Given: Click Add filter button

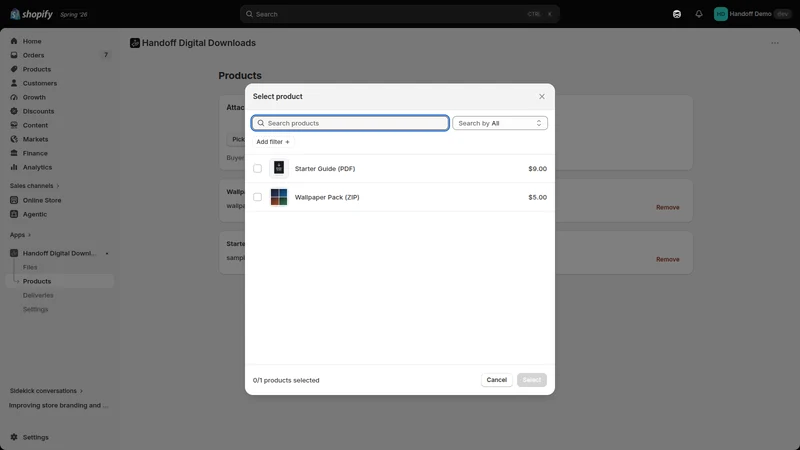Looking at the screenshot, I should tap(273, 142).
